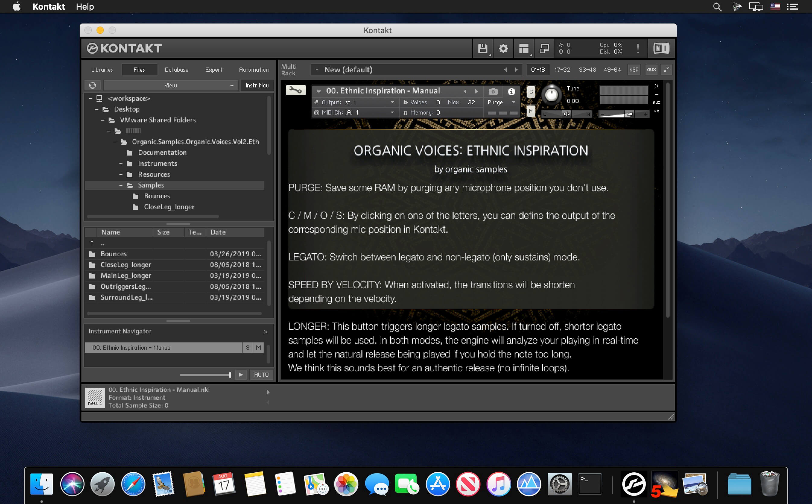Open Safari from the Dock
This screenshot has width=812, height=504.
[133, 484]
